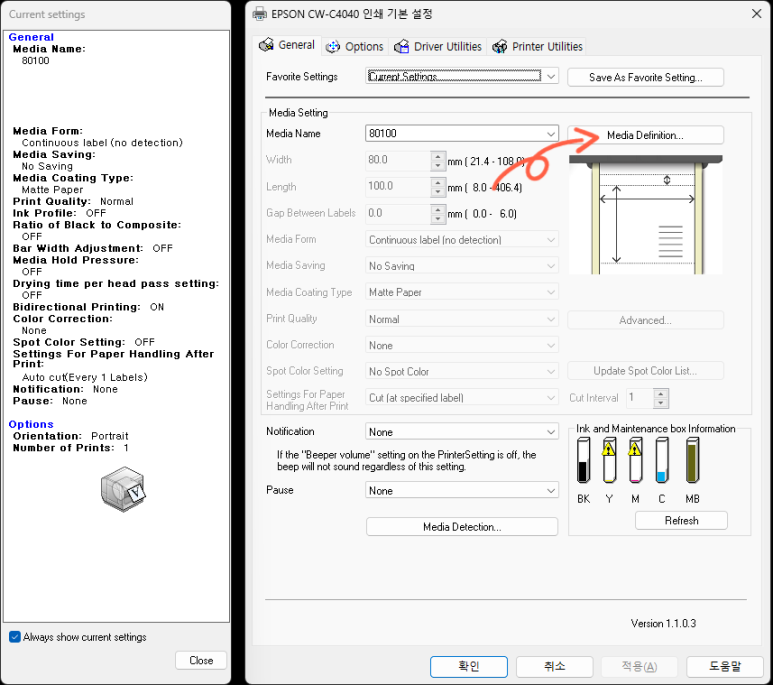The image size is (773, 685).
Task: Expand the Spot Color Setting dropdown
Action: click(x=462, y=371)
